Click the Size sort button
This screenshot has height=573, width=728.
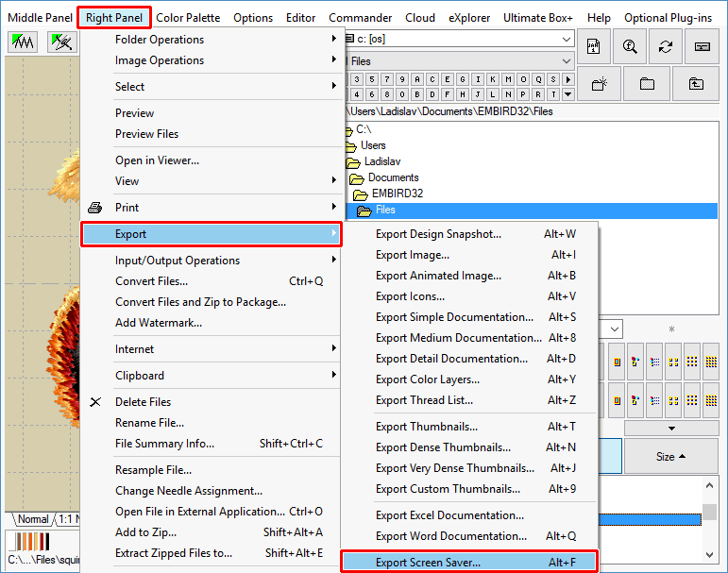(671, 457)
